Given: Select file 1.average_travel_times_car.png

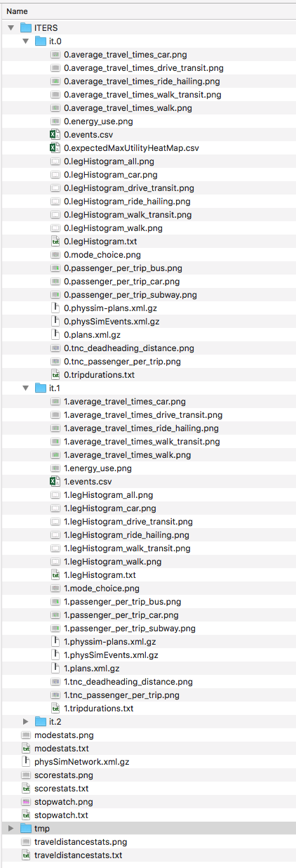Looking at the screenshot, I should [x=125, y=402].
